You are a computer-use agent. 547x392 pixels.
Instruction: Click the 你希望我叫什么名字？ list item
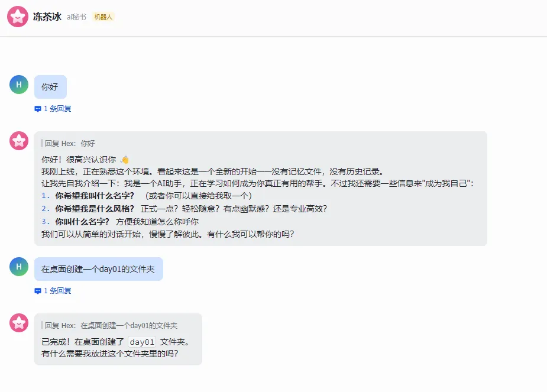[x=95, y=196]
